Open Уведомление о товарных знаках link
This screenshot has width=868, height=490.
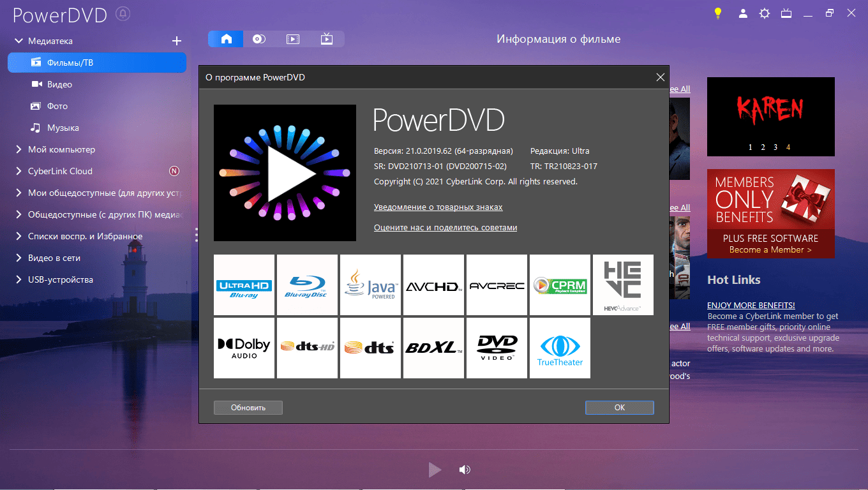click(x=438, y=207)
